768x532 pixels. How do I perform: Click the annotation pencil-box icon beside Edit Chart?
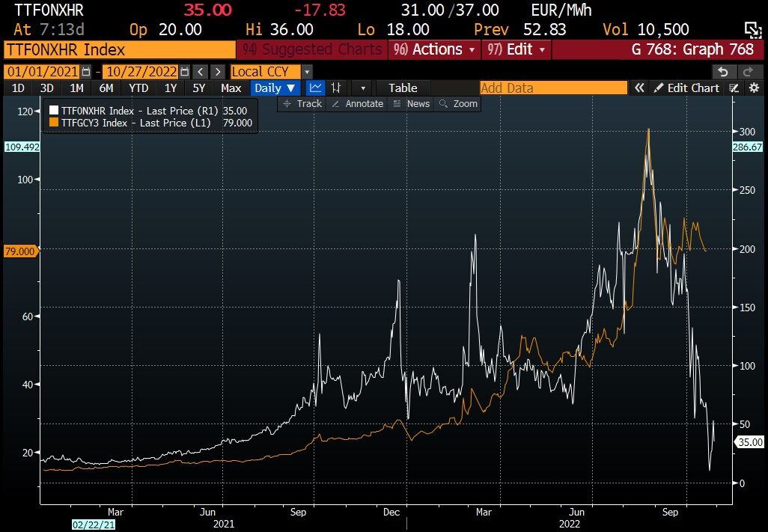(734, 88)
